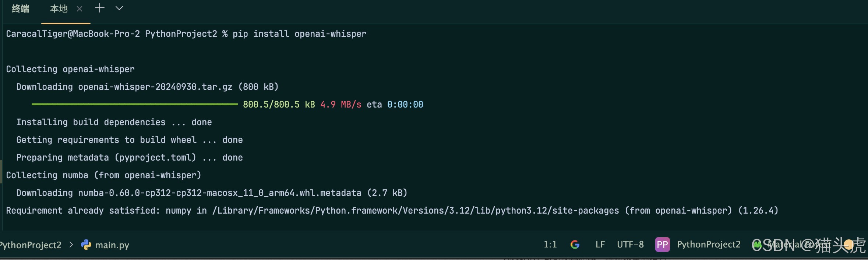This screenshot has width=868, height=260.
Task: Click the Google icon in the status bar
Action: pyautogui.click(x=575, y=244)
